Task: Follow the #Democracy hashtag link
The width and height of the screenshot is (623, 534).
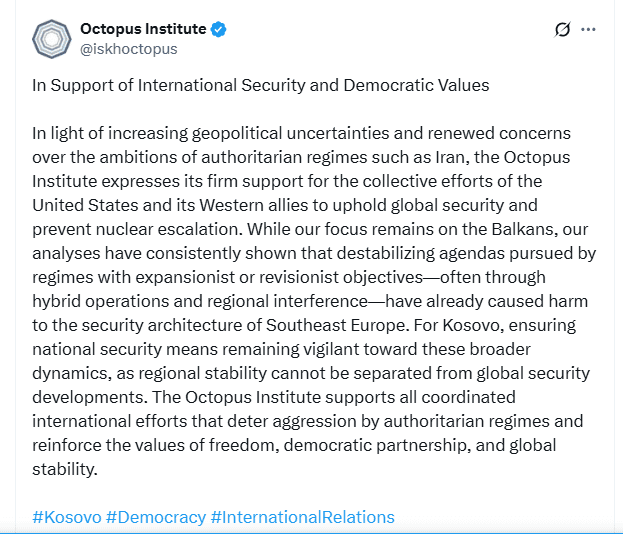Action: [x=155, y=517]
